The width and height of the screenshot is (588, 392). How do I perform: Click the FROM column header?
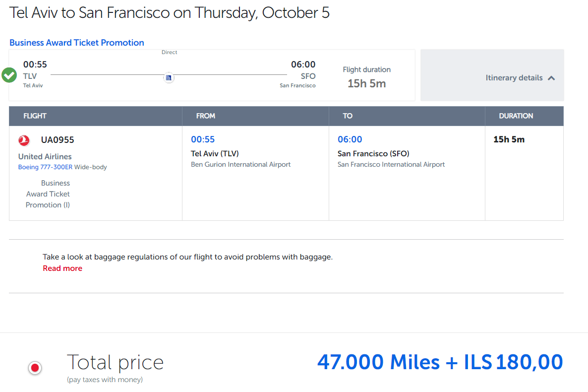(x=205, y=116)
